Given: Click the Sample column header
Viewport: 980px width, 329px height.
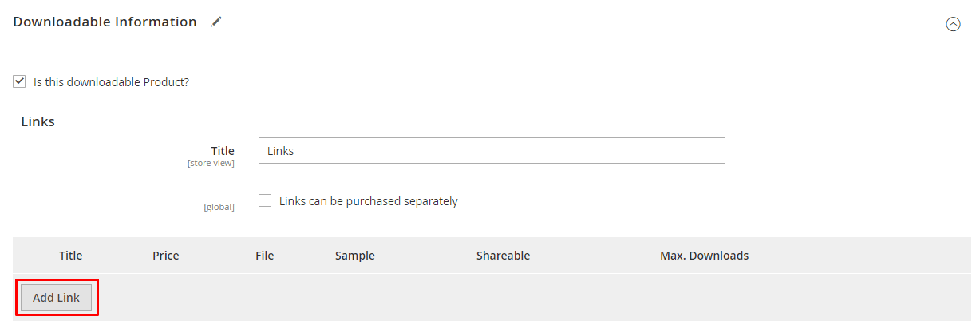Looking at the screenshot, I should coord(355,256).
